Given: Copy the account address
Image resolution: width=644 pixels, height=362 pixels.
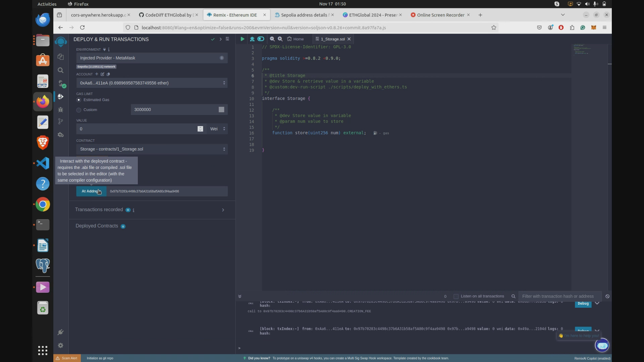Looking at the screenshot, I should click(x=108, y=74).
